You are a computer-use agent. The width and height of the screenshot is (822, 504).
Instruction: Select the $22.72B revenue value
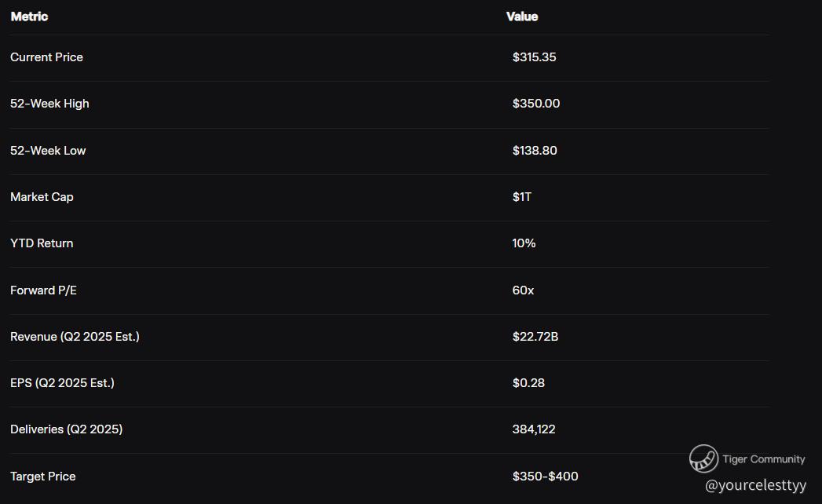[535, 337]
